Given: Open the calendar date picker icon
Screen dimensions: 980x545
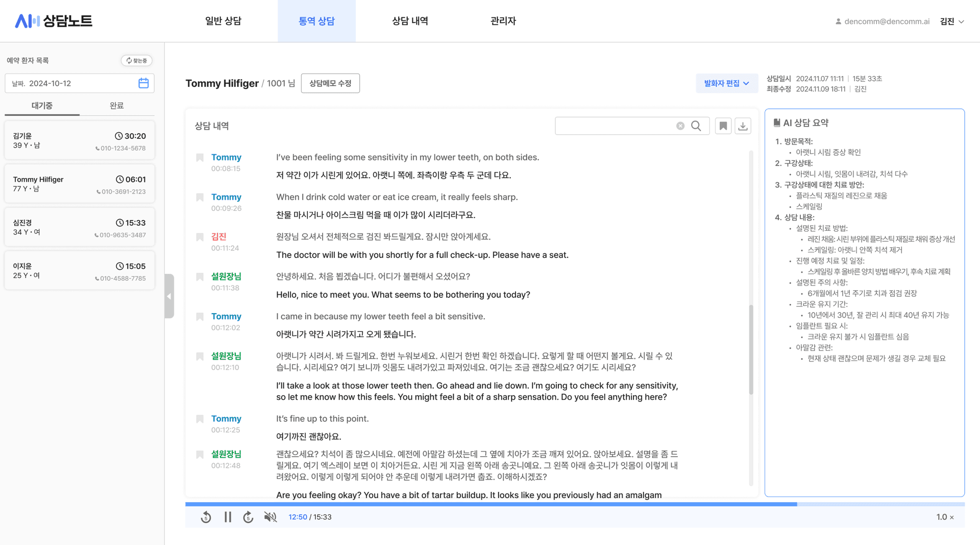Looking at the screenshot, I should click(x=143, y=83).
